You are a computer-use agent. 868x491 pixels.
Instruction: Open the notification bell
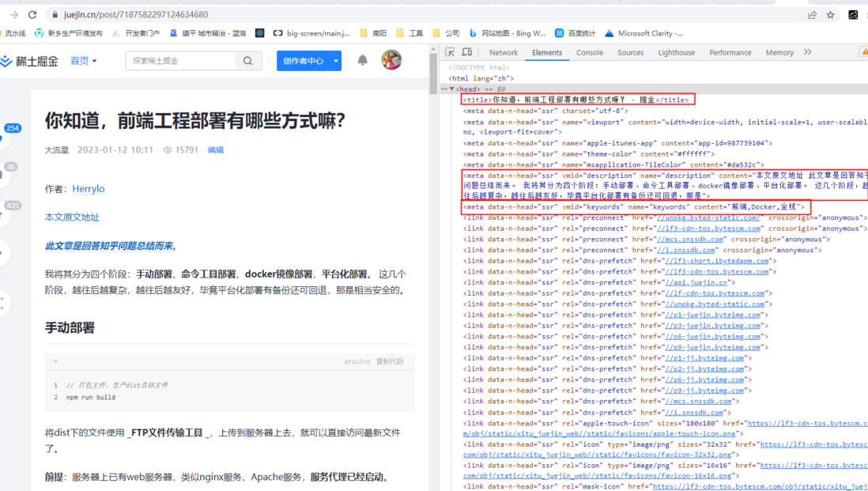[363, 60]
